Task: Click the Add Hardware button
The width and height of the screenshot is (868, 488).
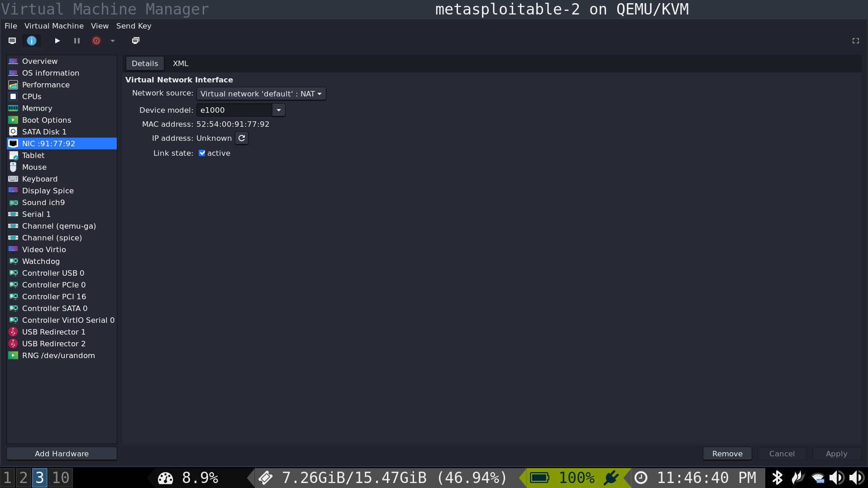Action: (62, 454)
